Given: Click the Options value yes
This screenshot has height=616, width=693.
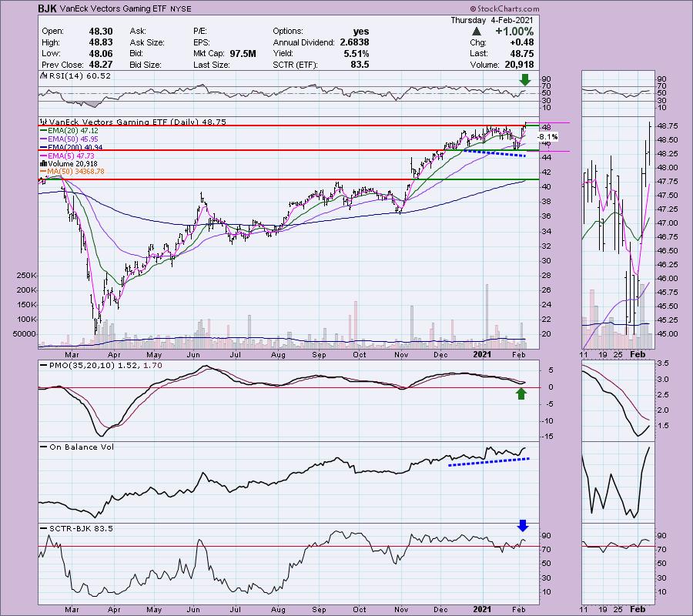Looking at the screenshot, I should coord(361,32).
